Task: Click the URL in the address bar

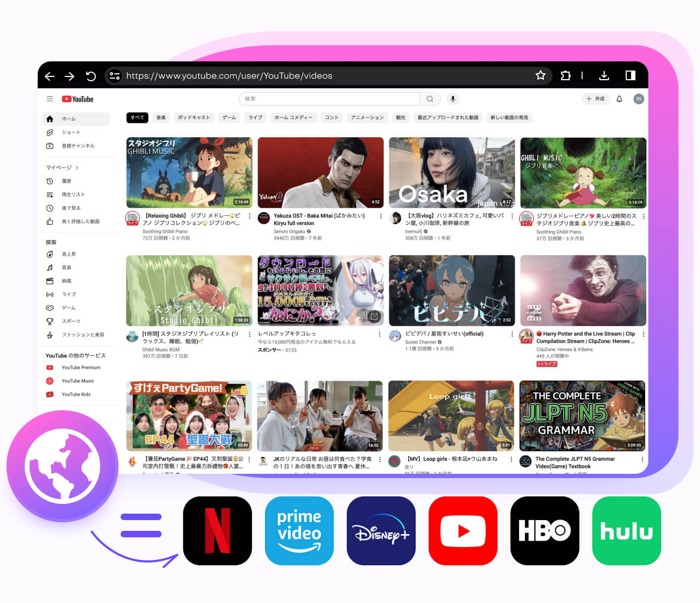Action: [229, 76]
